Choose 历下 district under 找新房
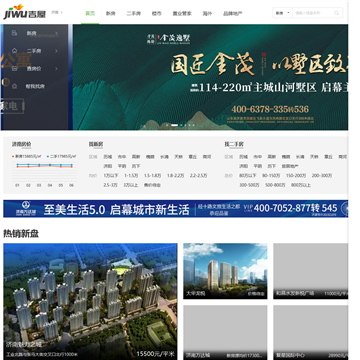The width and height of the screenshot is (360, 360). [x=136, y=166]
